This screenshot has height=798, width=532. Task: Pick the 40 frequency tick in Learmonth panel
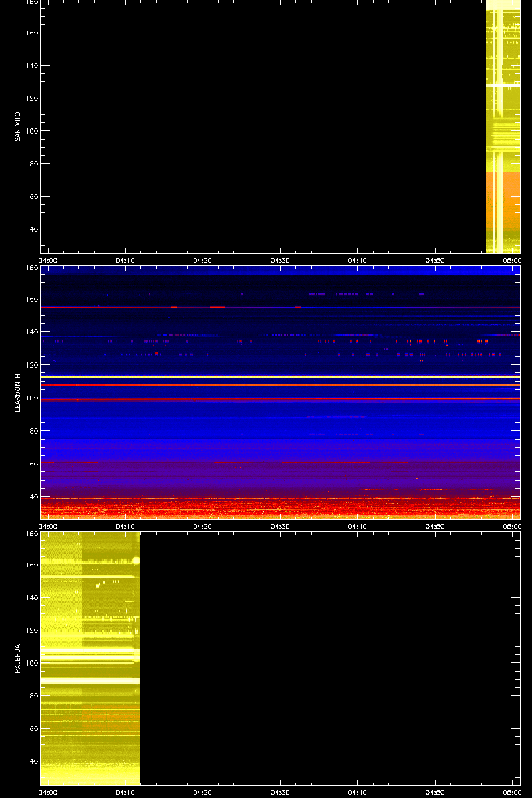(x=33, y=496)
